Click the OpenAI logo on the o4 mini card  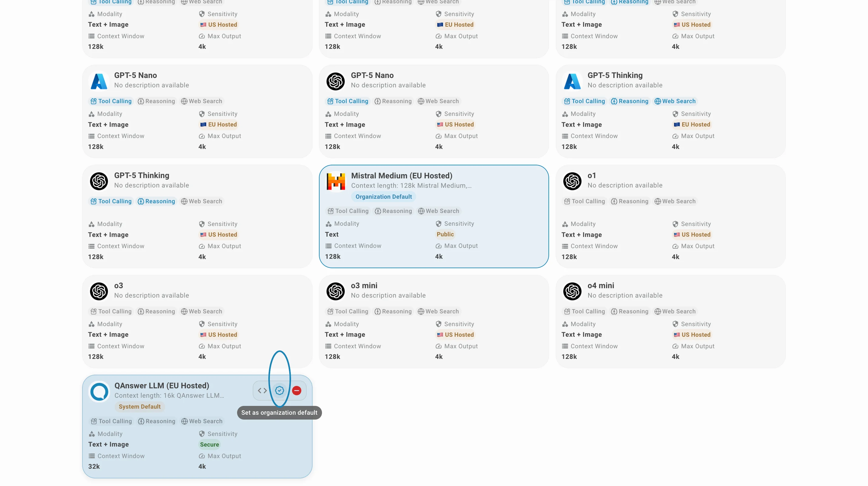point(572,291)
